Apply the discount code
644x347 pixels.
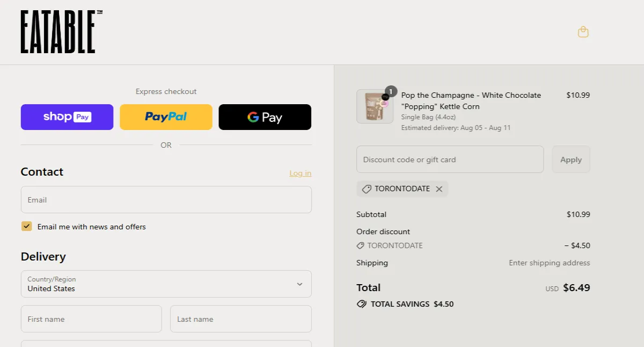(x=570, y=160)
